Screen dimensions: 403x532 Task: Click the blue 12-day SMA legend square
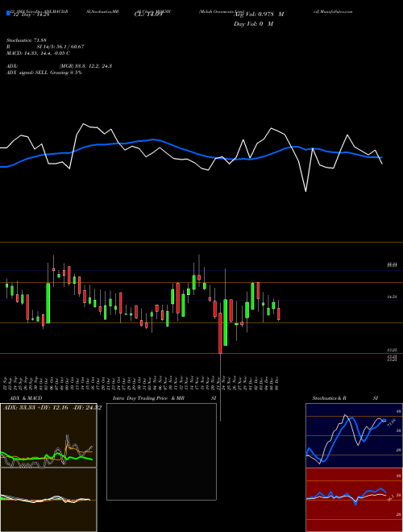click(x=8, y=13)
